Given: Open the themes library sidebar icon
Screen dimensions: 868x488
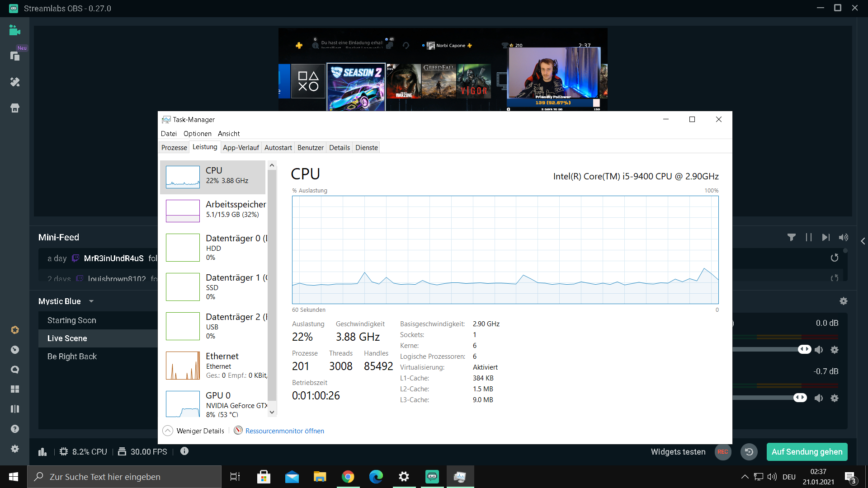Looking at the screenshot, I should click(x=14, y=82).
